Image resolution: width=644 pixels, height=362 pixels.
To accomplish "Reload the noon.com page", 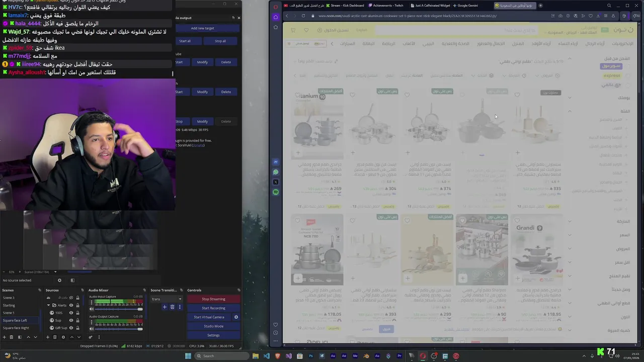I will point(303,16).
